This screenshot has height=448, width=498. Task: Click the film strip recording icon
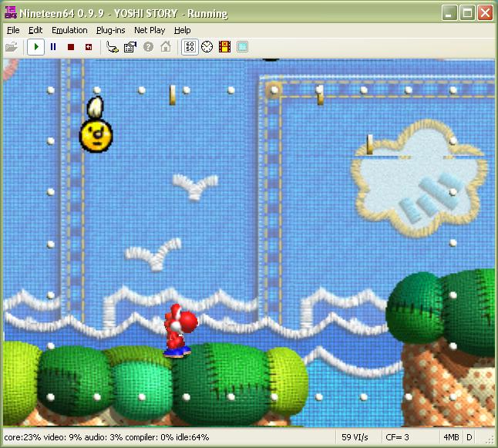point(225,47)
